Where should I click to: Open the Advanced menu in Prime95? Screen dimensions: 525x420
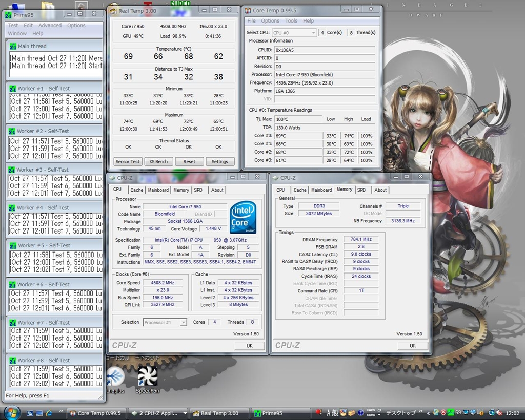(50, 25)
